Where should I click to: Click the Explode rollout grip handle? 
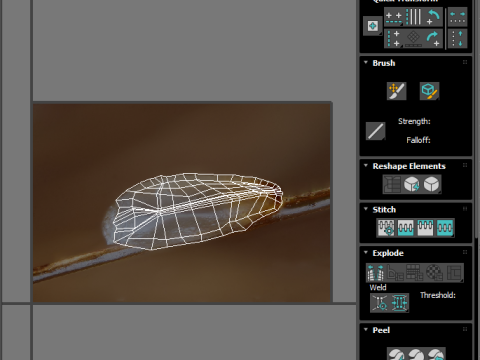click(x=465, y=252)
